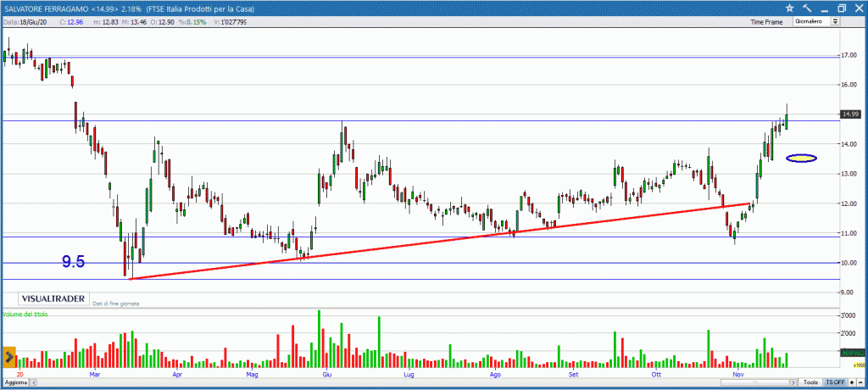Click the Aggiorna button
868x390 pixels.
[15, 382]
